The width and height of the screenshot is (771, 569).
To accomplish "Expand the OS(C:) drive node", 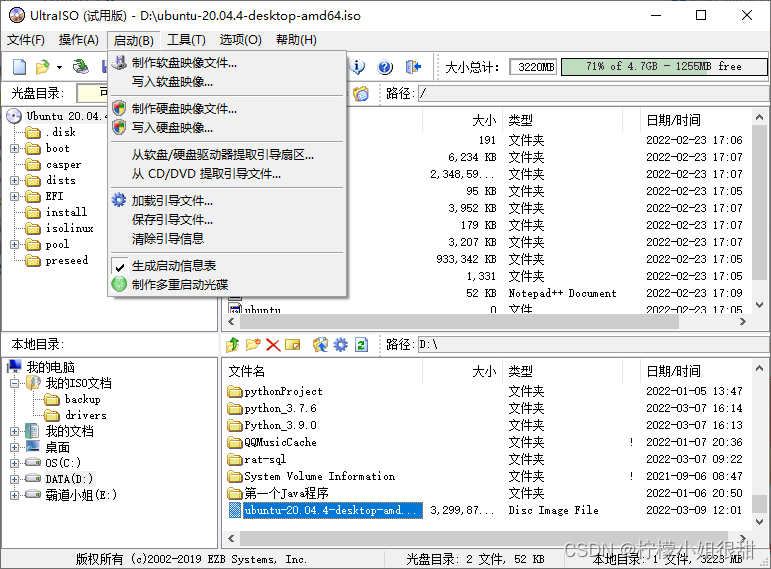I will coord(14,463).
